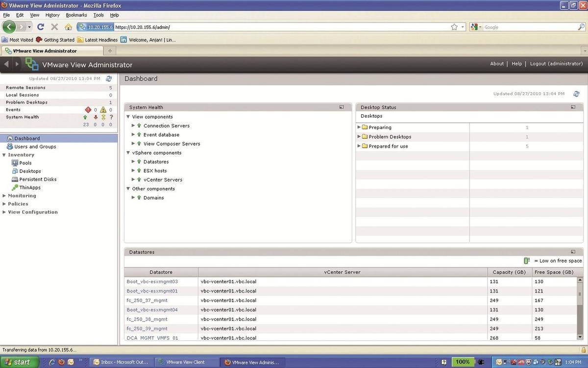Viewport: 588px width, 368px height.
Task: Select Dashboard in the sidebar
Action: pyautogui.click(x=59, y=138)
